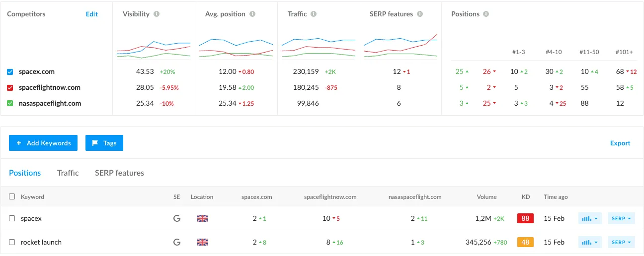
Task: Click the Traffic trend chart
Action: [x=319, y=48]
